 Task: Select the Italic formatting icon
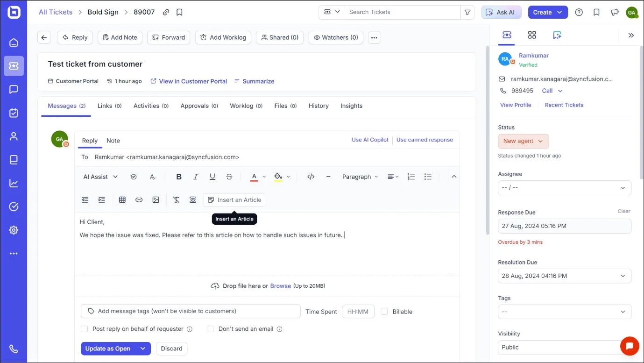click(196, 177)
